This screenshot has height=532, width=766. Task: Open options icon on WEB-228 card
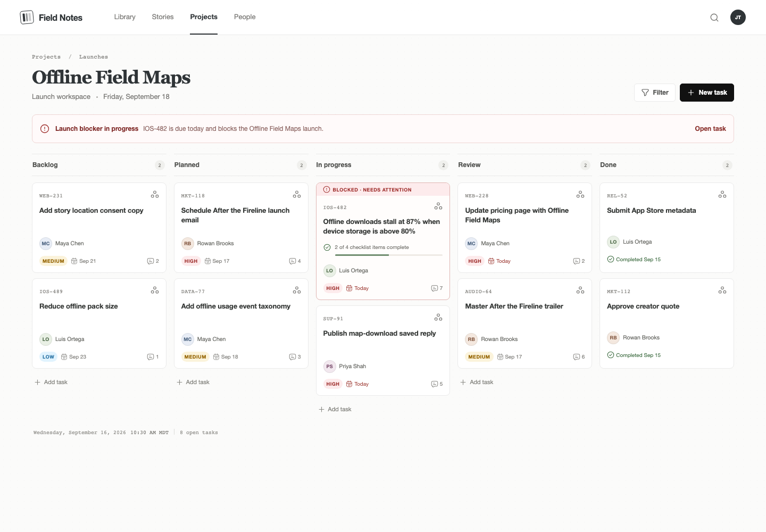pyautogui.click(x=580, y=195)
